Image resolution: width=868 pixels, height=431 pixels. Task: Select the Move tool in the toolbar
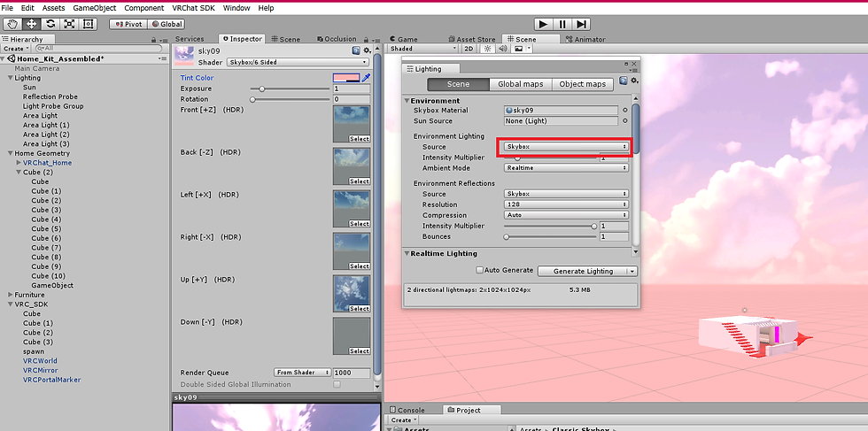click(x=32, y=25)
